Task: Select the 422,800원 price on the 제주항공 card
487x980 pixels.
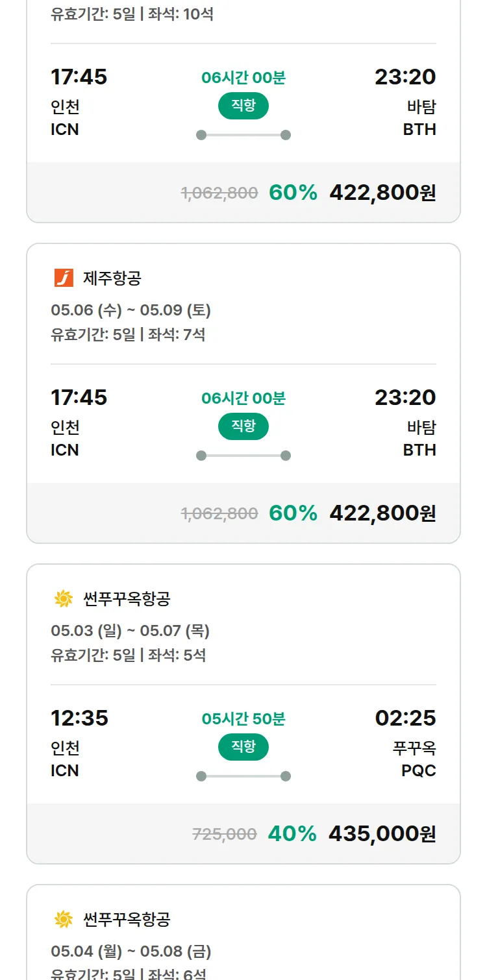Action: point(382,513)
